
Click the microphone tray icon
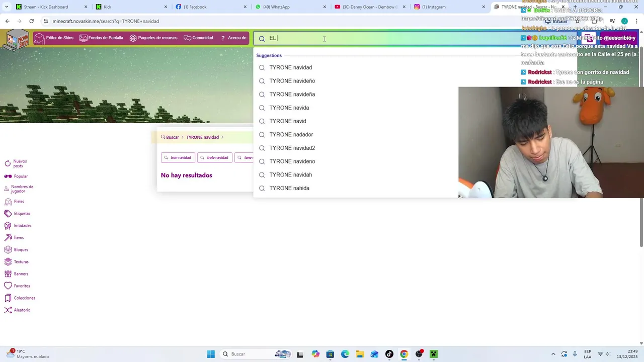click(575, 354)
